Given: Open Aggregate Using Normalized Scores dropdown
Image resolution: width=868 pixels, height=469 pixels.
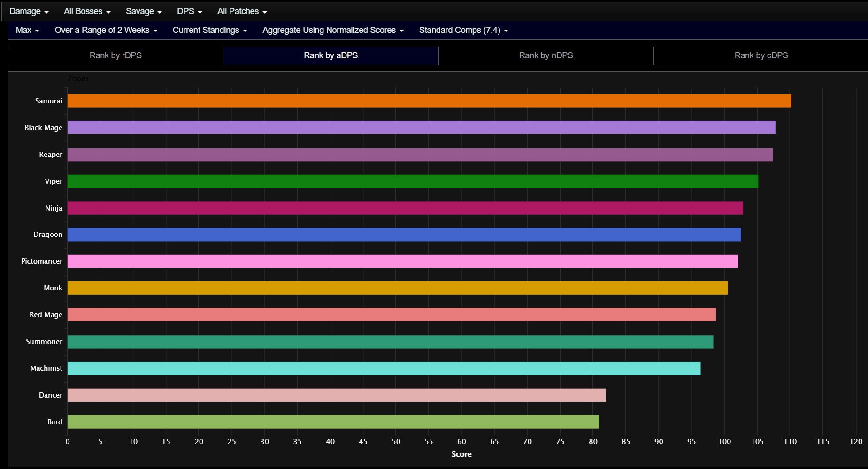Looking at the screenshot, I should point(333,30).
